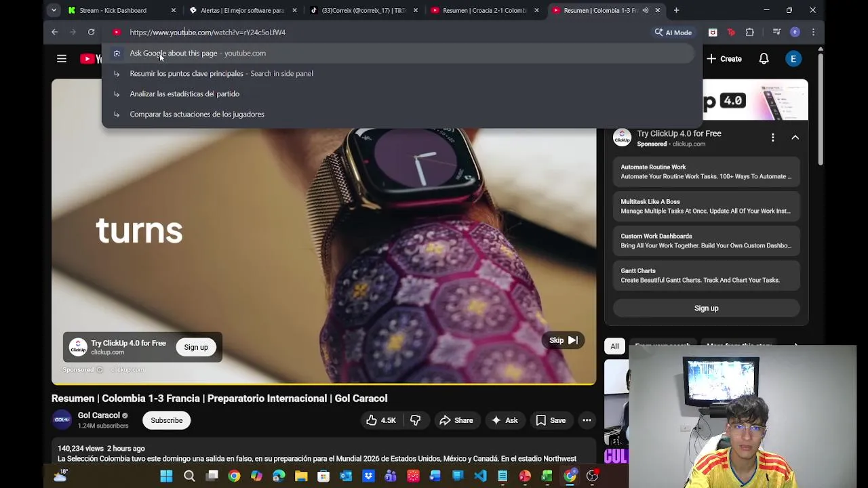Open Multitask Like A Boss ad link
This screenshot has width=868, height=488.
coord(706,206)
